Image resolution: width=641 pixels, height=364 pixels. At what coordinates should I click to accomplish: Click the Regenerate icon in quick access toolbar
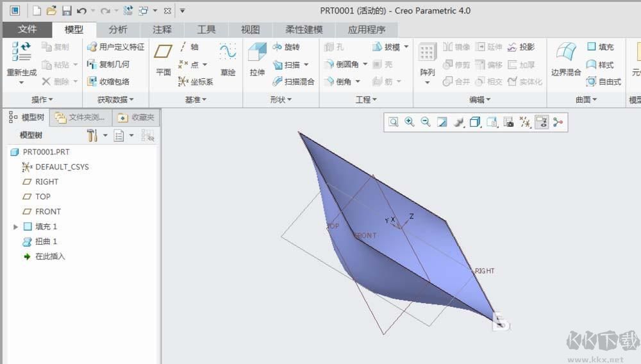point(128,11)
